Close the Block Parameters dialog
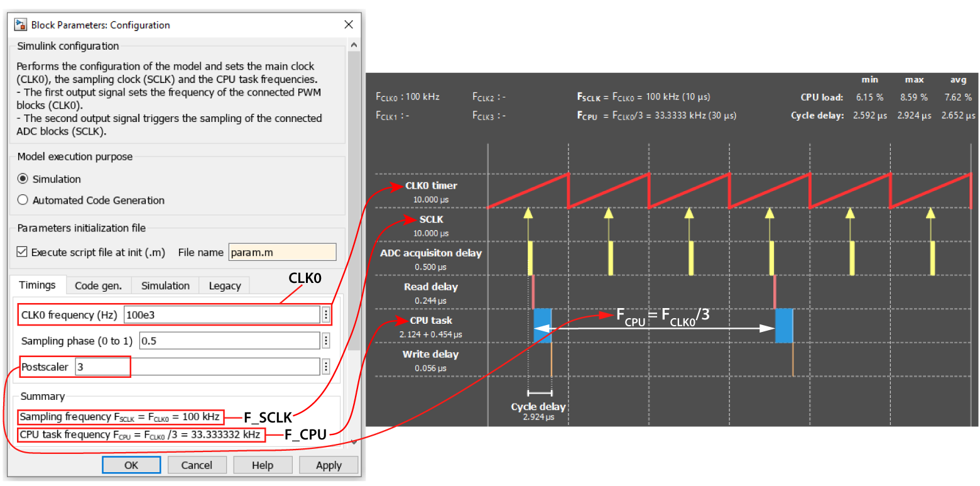This screenshot has width=980, height=486. click(349, 25)
